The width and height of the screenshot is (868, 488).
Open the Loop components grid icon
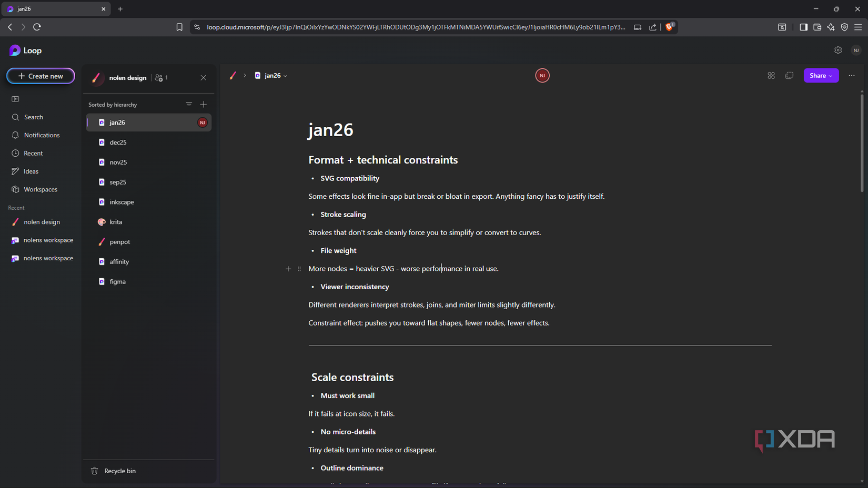pos(771,76)
